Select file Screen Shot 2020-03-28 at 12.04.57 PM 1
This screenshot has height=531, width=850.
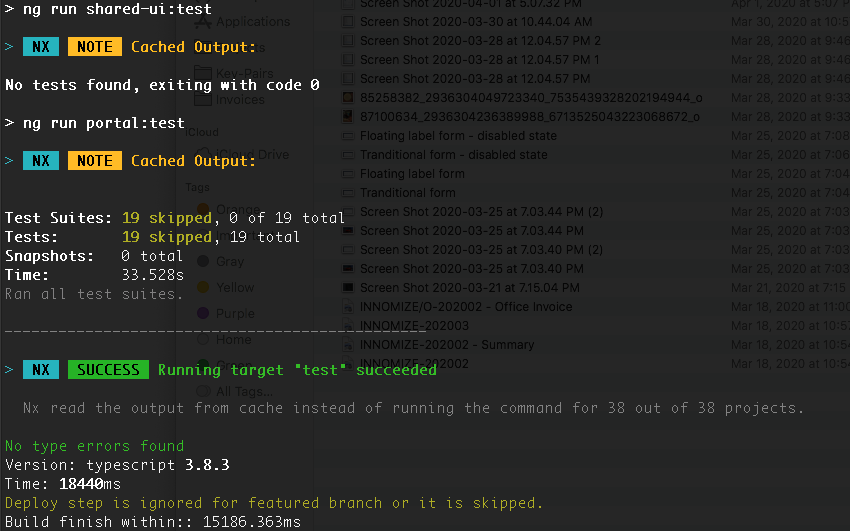coord(480,60)
